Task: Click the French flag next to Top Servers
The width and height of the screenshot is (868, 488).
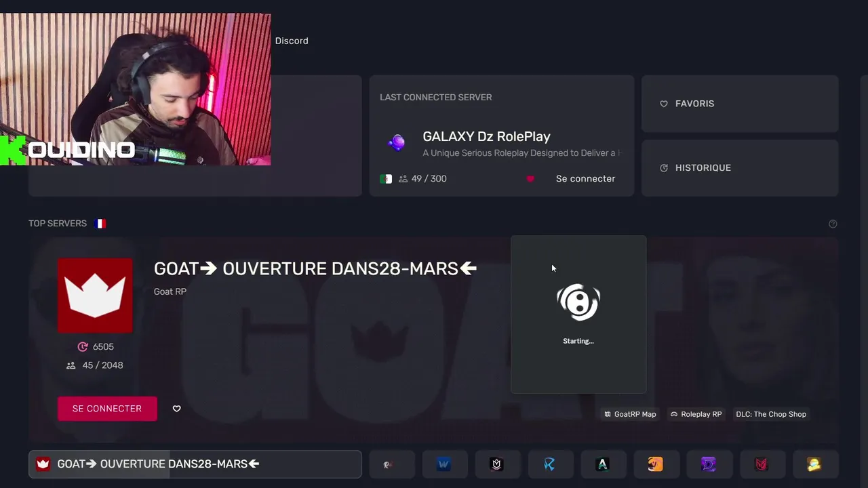Action: pyautogui.click(x=100, y=224)
